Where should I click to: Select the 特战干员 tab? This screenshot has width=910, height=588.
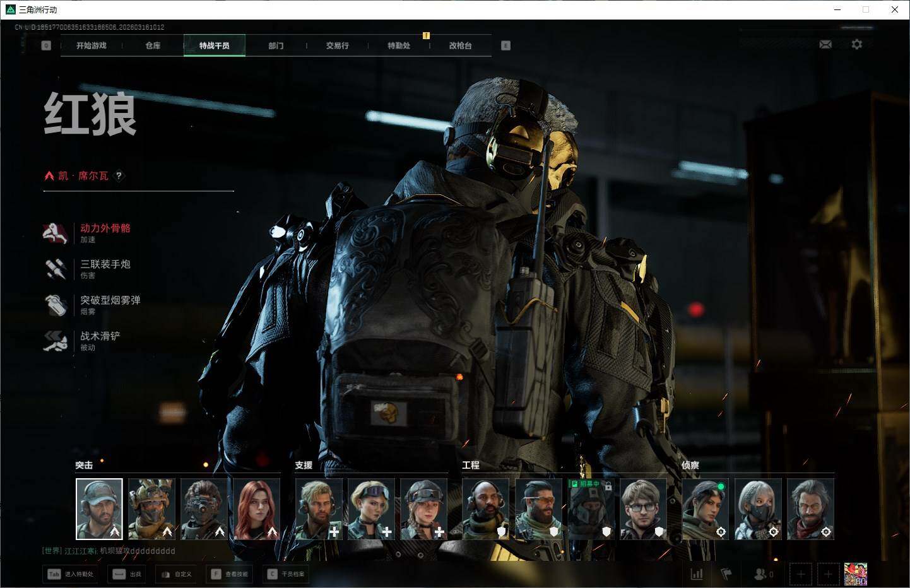215,45
